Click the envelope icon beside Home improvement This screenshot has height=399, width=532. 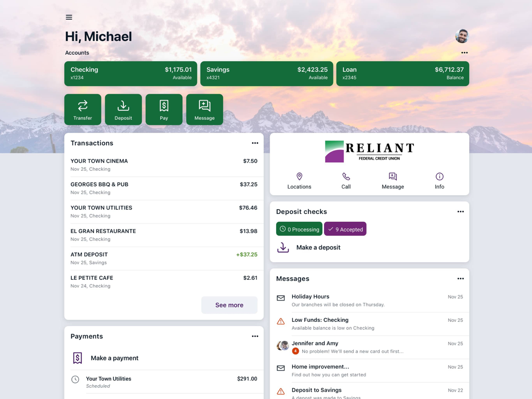click(x=280, y=368)
